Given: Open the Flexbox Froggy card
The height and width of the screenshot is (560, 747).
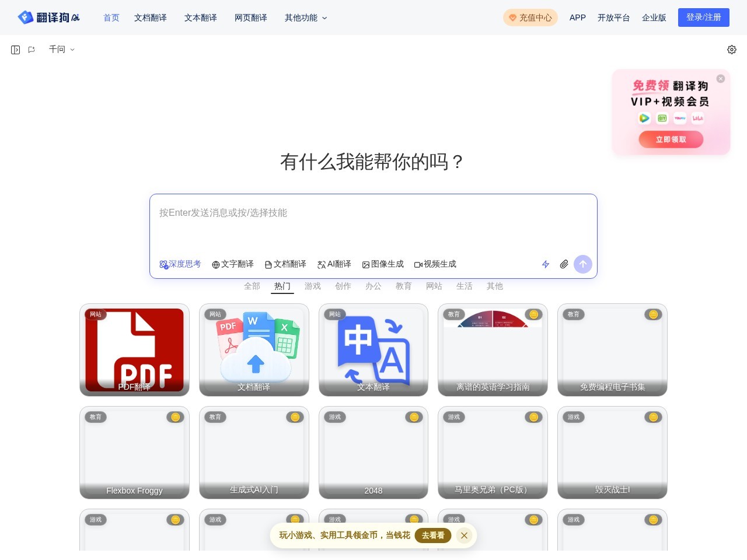Looking at the screenshot, I should (134, 453).
